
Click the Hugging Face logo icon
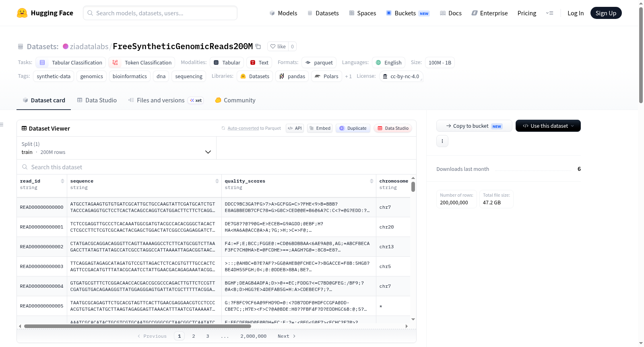(x=22, y=13)
